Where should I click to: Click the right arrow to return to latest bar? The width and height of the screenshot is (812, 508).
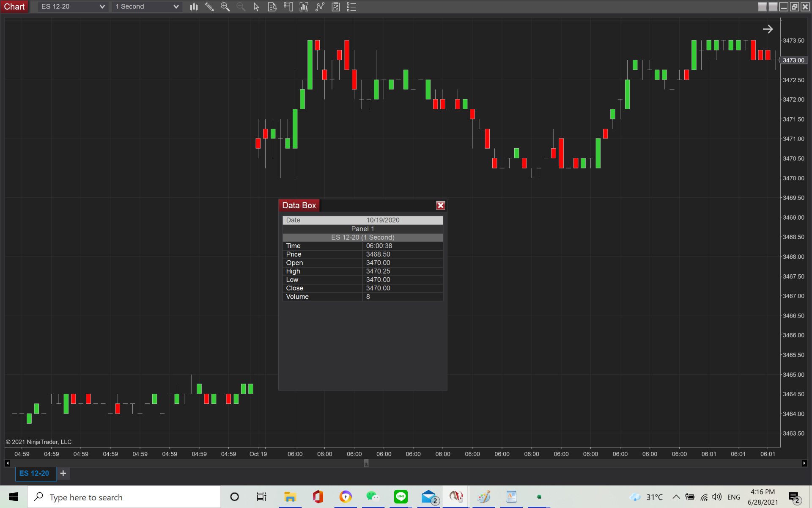[768, 29]
